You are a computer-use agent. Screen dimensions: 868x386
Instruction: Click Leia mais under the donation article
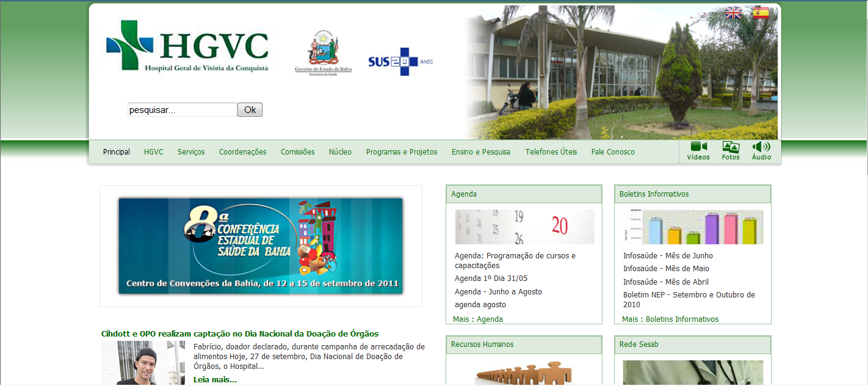[215, 379]
